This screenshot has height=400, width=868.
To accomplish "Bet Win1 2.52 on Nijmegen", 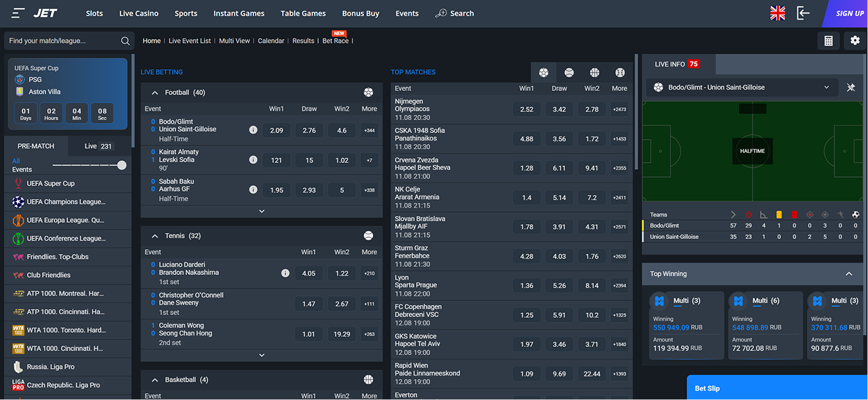I will [x=527, y=109].
